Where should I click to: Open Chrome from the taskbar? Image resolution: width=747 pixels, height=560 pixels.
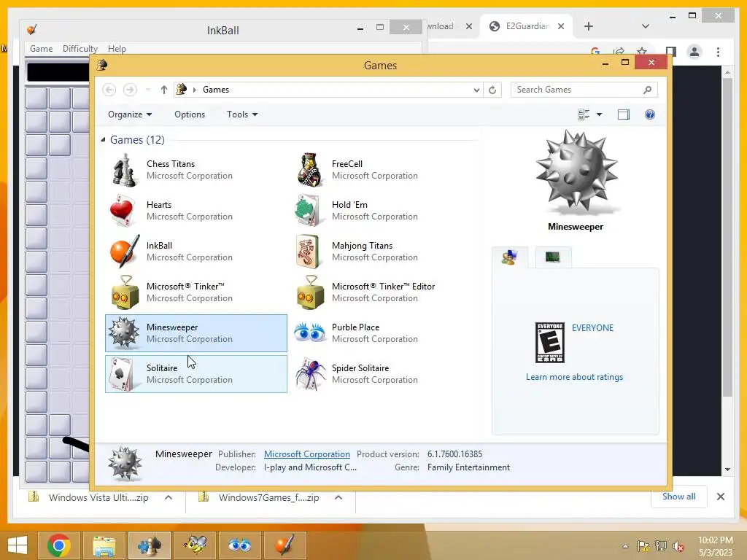point(59,545)
